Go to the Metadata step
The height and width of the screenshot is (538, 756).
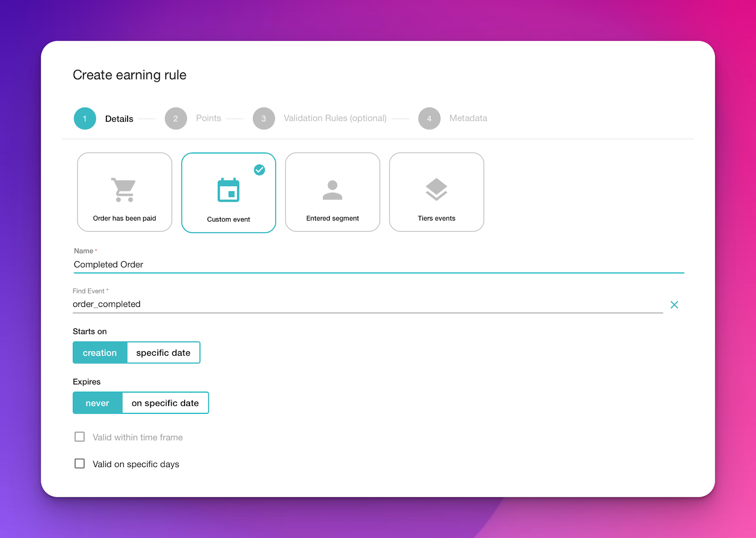point(468,118)
